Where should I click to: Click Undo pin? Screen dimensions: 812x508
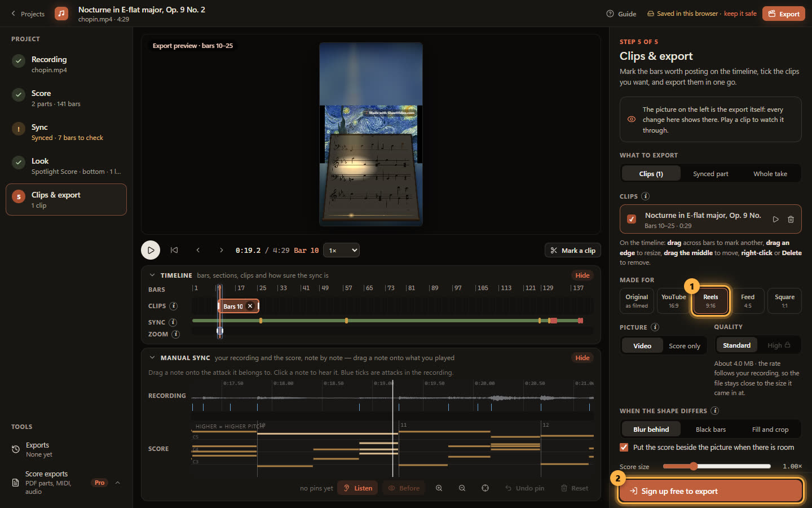click(x=524, y=488)
